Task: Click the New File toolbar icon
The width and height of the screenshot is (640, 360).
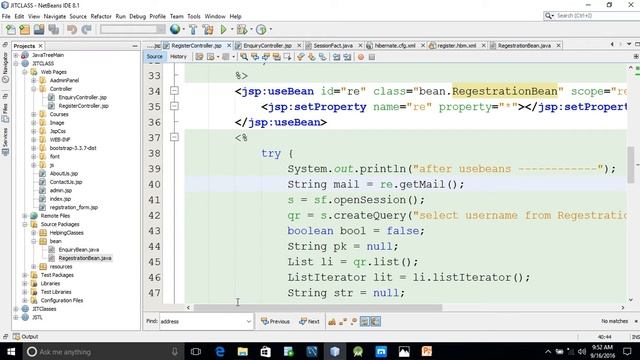Action: [11, 29]
